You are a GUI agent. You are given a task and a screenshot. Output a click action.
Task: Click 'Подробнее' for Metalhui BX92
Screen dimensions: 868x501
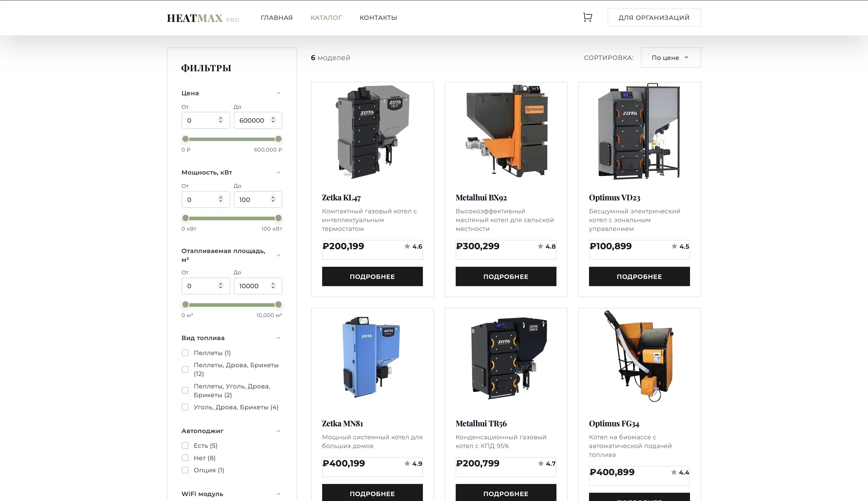506,276
